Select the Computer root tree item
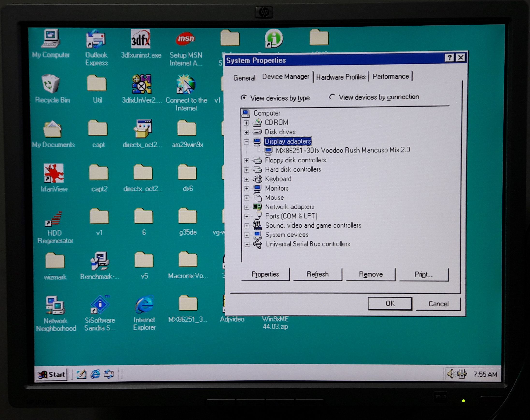 267,113
